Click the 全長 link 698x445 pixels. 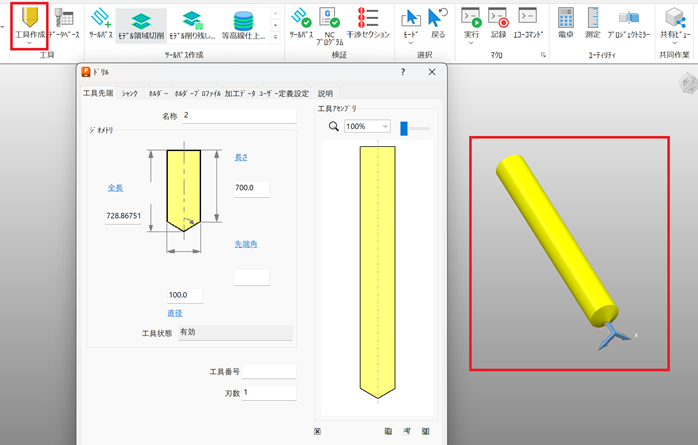coord(115,188)
